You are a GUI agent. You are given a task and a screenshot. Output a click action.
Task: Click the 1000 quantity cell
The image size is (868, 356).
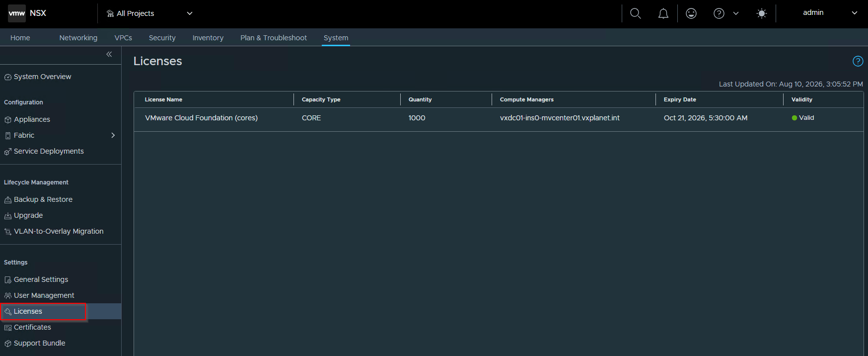pyautogui.click(x=417, y=118)
